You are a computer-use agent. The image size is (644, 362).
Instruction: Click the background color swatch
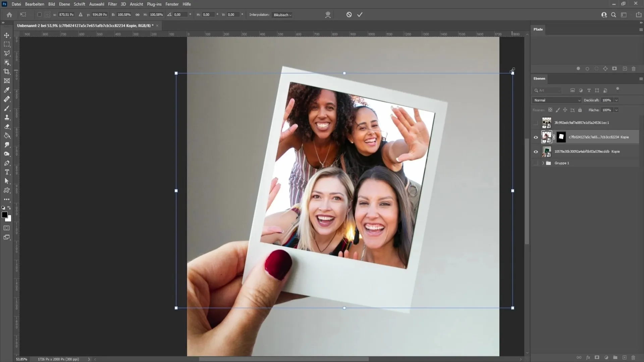(9, 219)
